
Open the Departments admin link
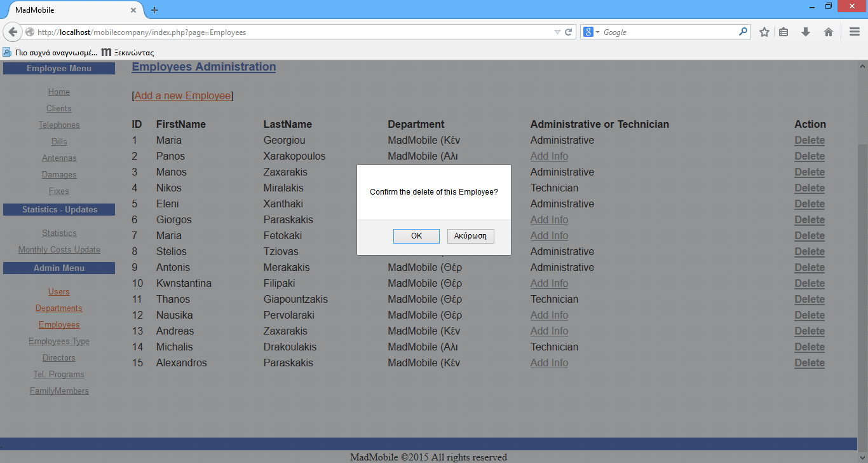point(59,308)
